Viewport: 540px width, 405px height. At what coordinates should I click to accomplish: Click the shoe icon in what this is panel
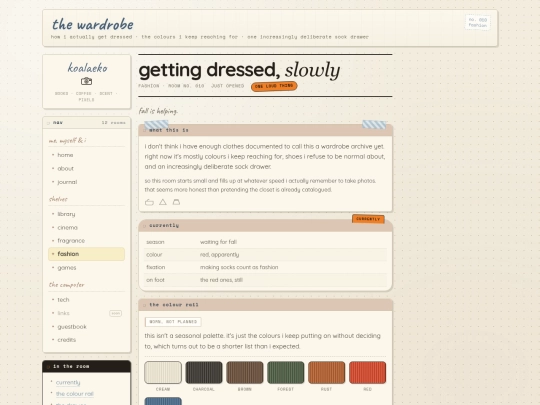pyautogui.click(x=149, y=202)
